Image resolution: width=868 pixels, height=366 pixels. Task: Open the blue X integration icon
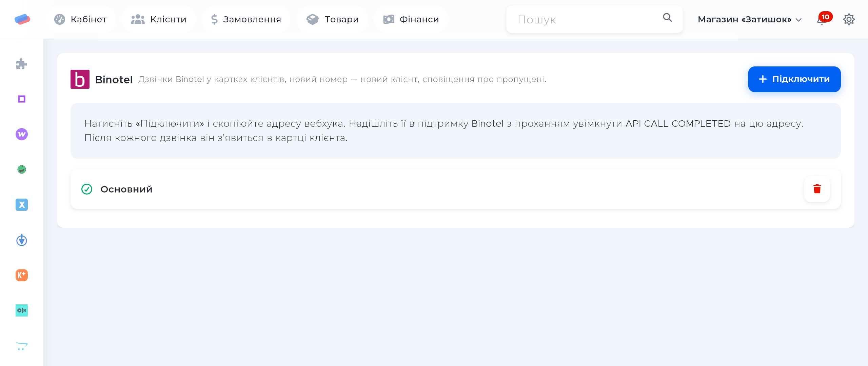22,205
